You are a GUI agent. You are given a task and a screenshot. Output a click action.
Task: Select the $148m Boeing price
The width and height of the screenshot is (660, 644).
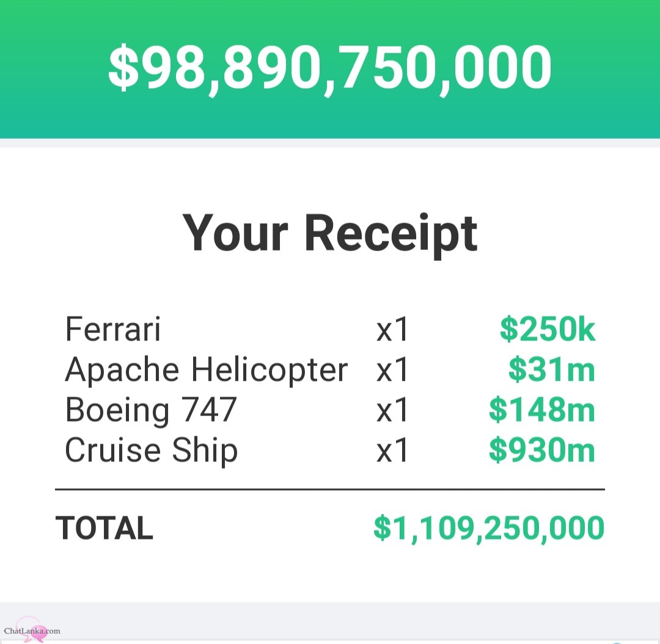click(x=542, y=409)
